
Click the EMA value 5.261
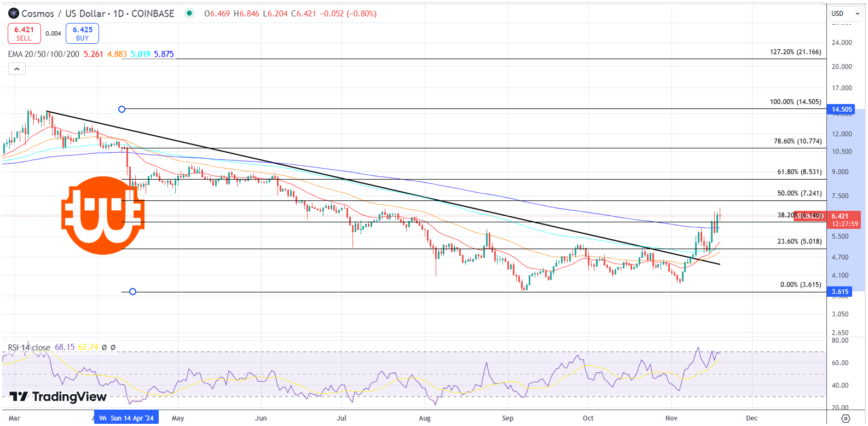pyautogui.click(x=94, y=54)
